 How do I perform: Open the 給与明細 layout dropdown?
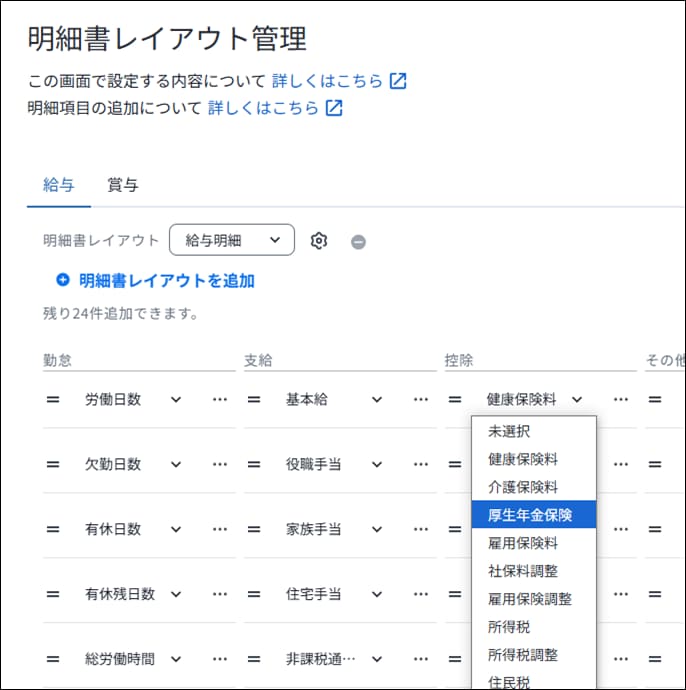point(232,240)
